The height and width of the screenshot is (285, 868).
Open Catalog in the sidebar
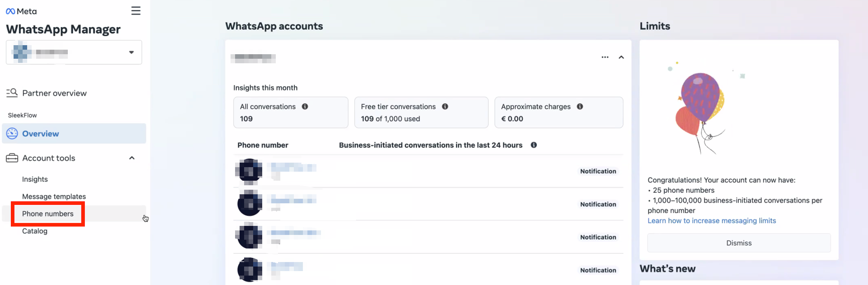coord(35,231)
